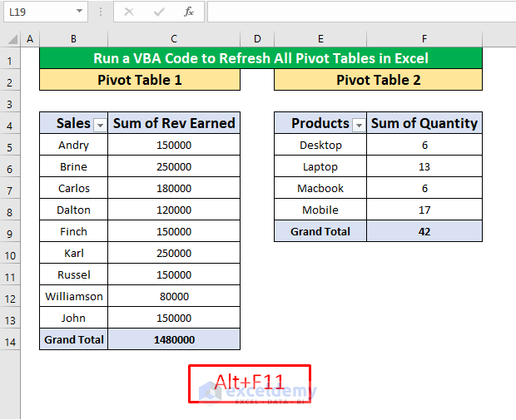This screenshot has width=516, height=420.
Task: Select column A header
Action: coord(30,39)
